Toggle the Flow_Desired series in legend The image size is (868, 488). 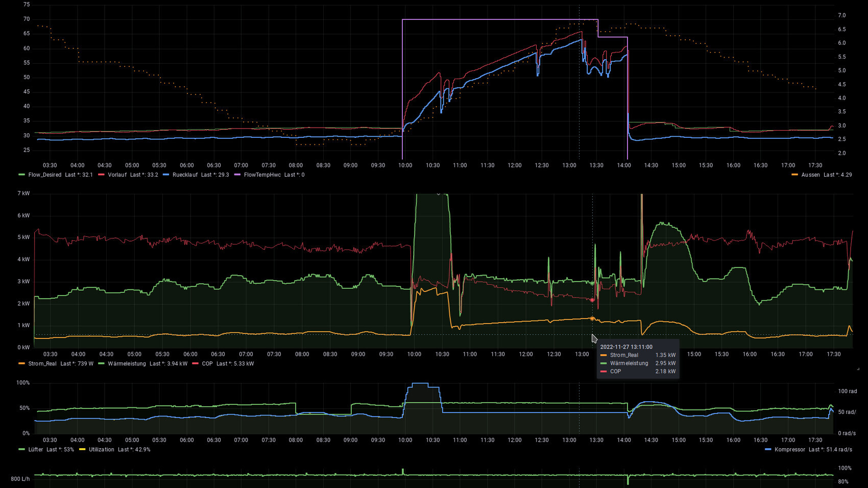pos(45,175)
